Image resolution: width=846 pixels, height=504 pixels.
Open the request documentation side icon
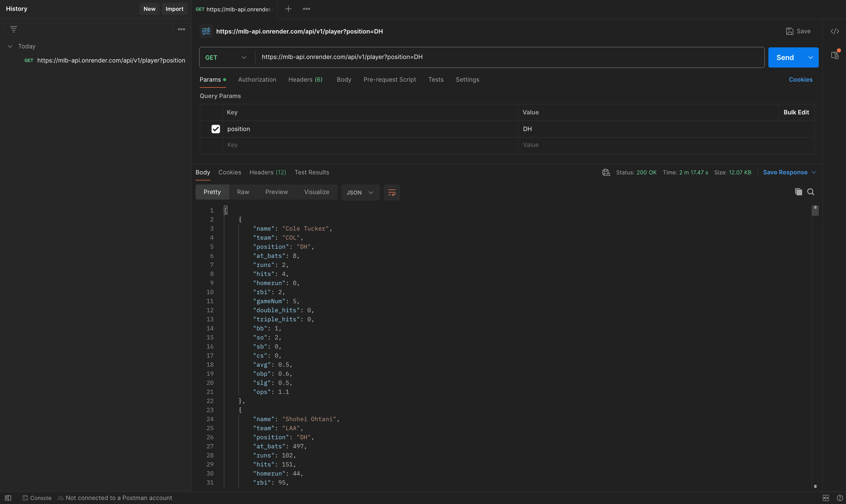tap(835, 55)
